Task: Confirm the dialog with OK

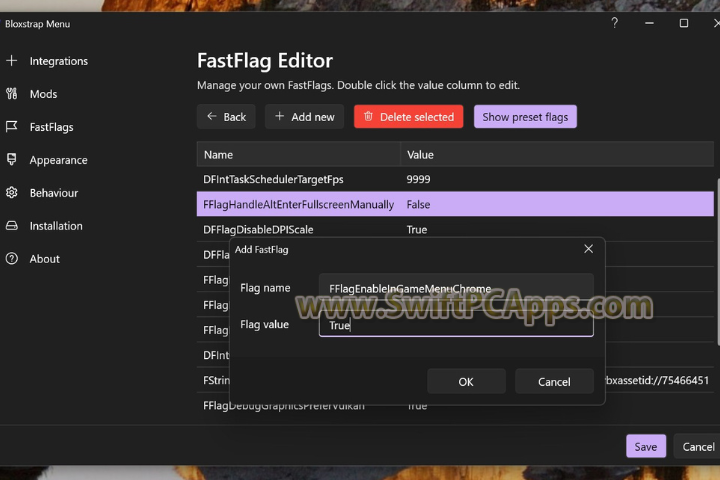Action: [x=466, y=381]
